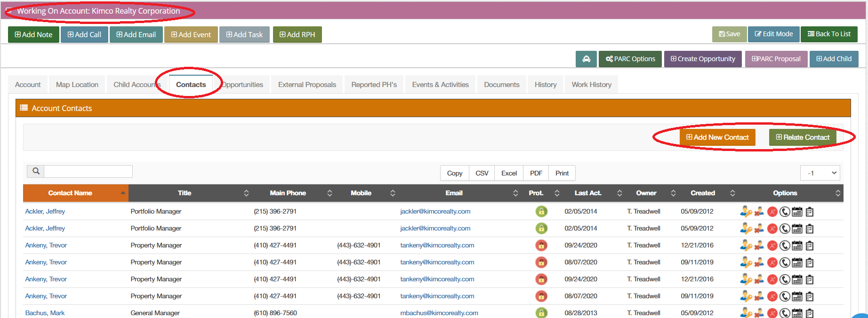Open the Reported PH's tab
868x318 pixels.
pos(374,85)
